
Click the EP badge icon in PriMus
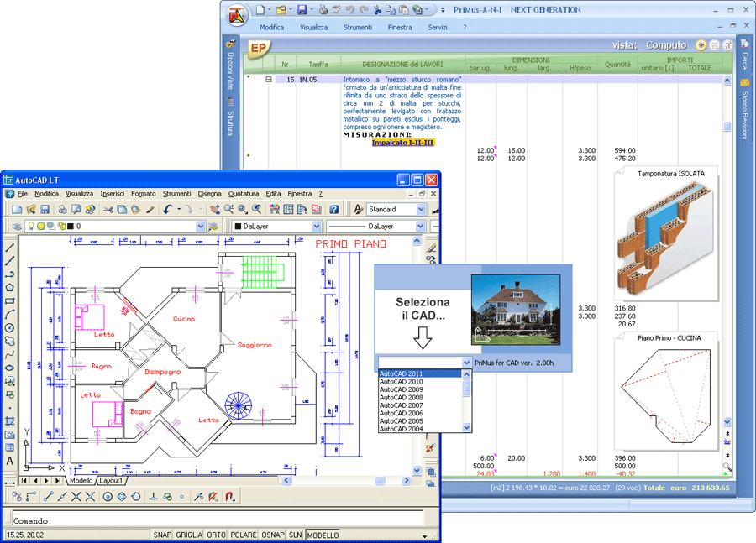[259, 48]
